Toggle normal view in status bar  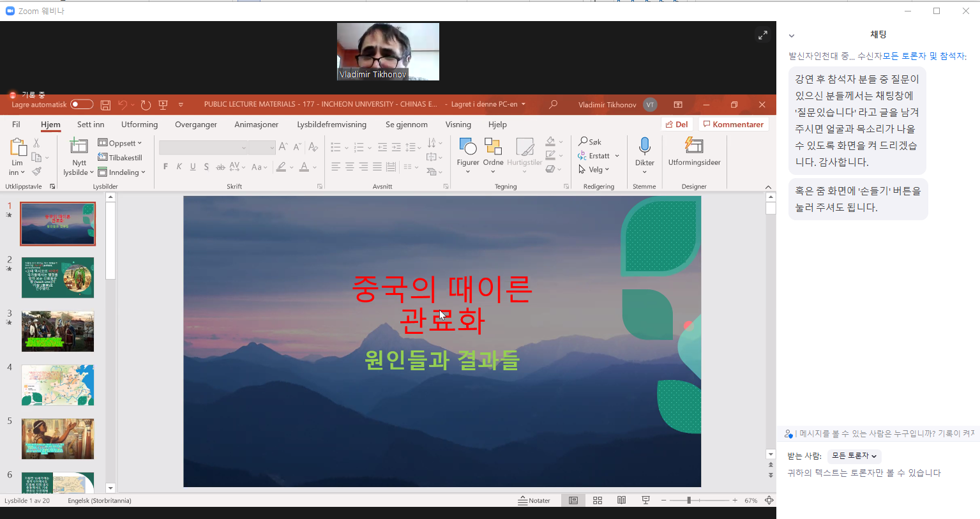(x=573, y=500)
